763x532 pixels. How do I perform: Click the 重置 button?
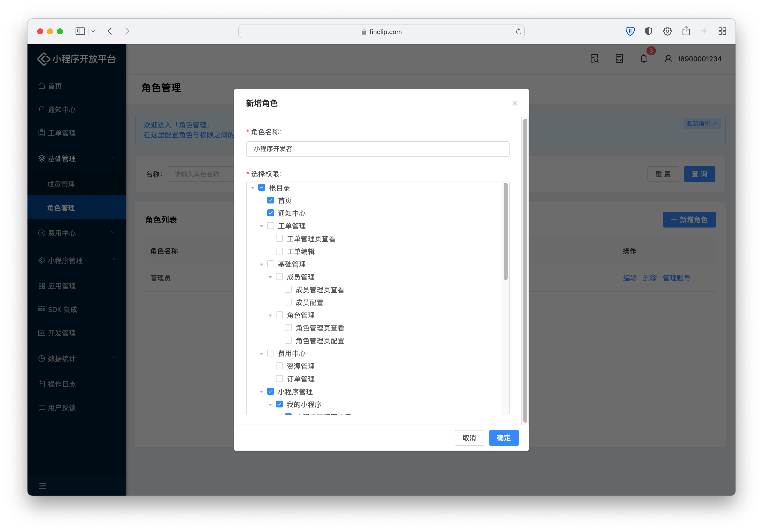coord(663,174)
